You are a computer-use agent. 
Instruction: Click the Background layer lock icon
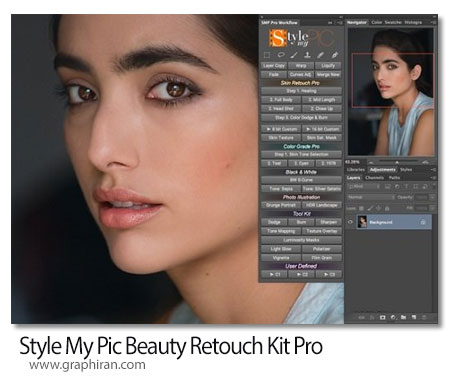[423, 222]
